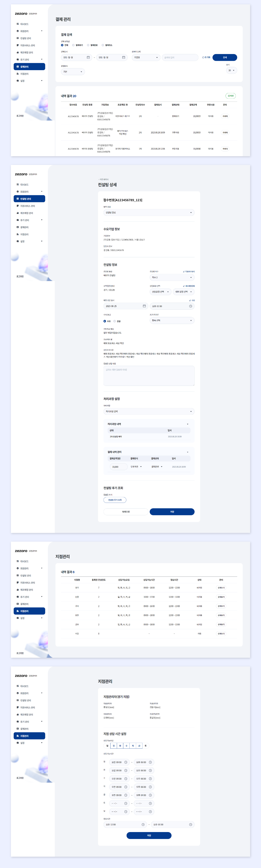Click the 컨설팅 후기 조회 button
This screenshot has height=868, width=261.
[115, 500]
